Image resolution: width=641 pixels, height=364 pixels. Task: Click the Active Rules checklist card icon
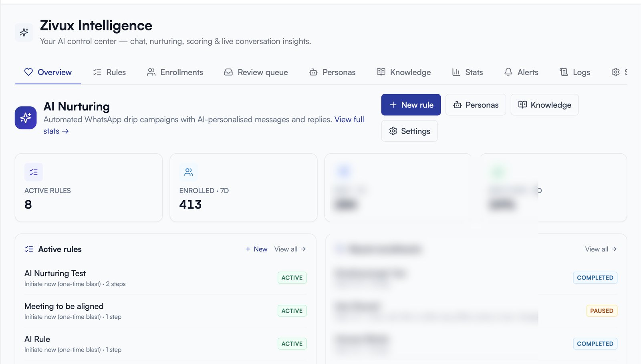[34, 172]
